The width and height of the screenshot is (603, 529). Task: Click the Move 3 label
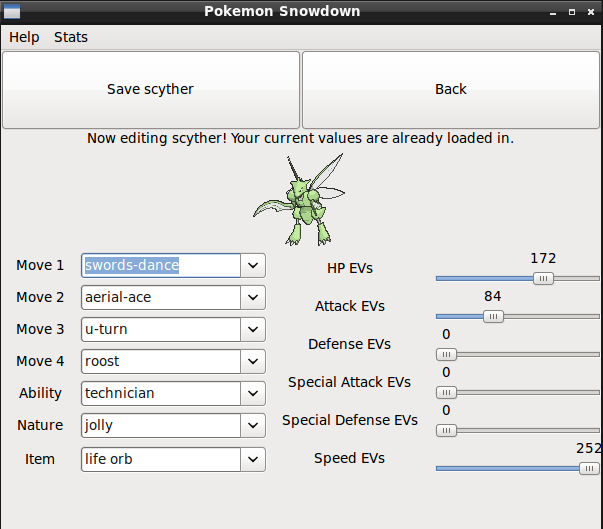point(40,329)
